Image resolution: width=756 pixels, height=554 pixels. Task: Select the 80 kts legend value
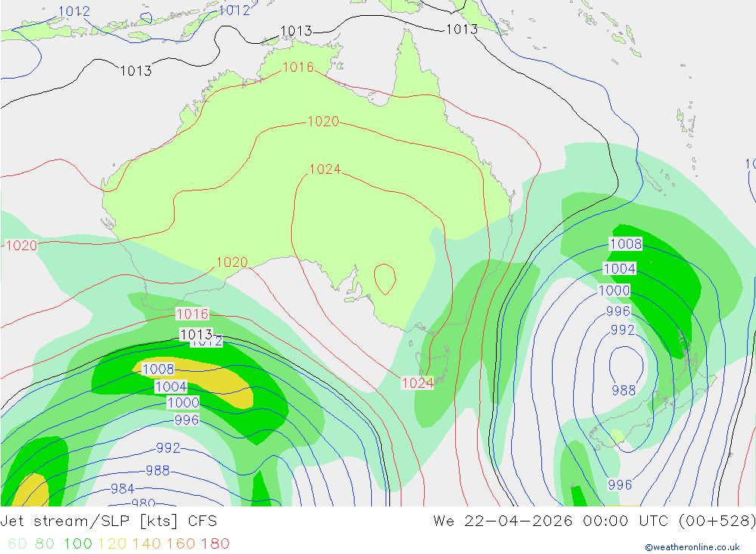[x=45, y=543]
